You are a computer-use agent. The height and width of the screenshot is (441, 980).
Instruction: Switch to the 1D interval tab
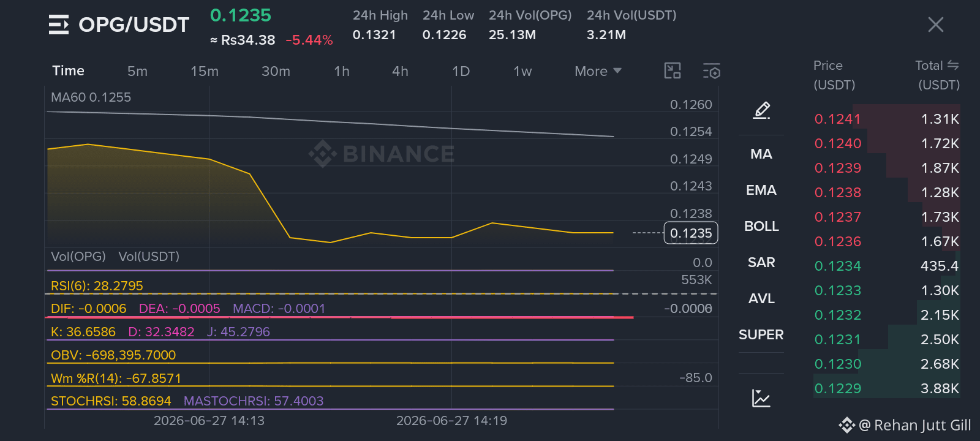pyautogui.click(x=461, y=71)
